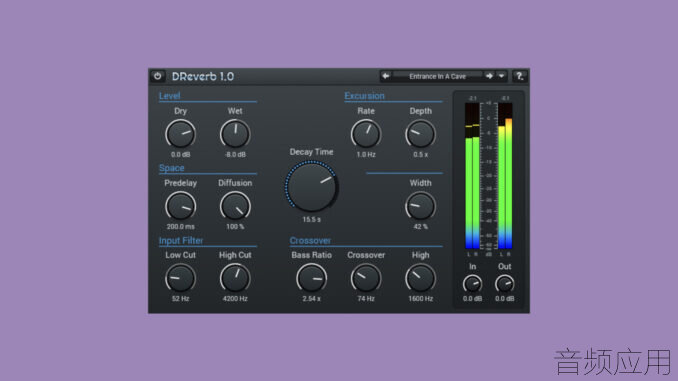Click the Bass Ratio knob

(311, 278)
